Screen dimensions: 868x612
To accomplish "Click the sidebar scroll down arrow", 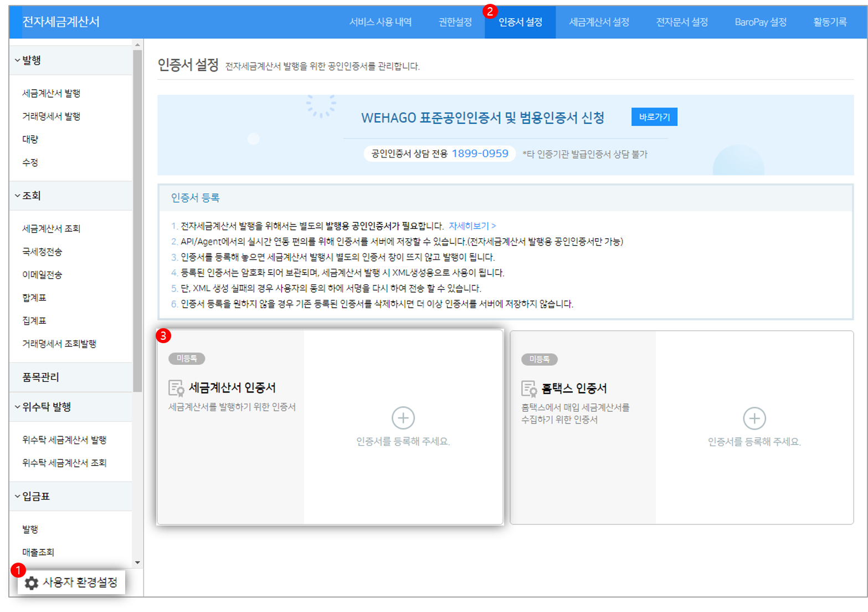I will pos(137,563).
